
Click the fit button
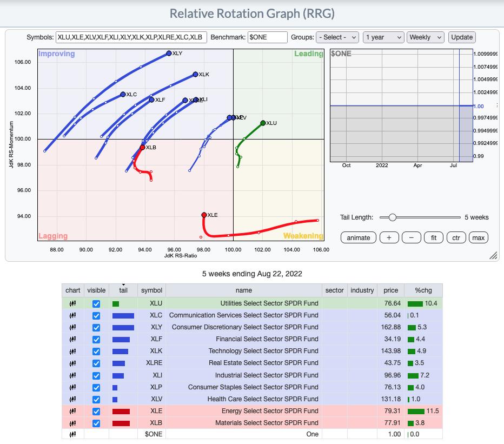(x=434, y=237)
